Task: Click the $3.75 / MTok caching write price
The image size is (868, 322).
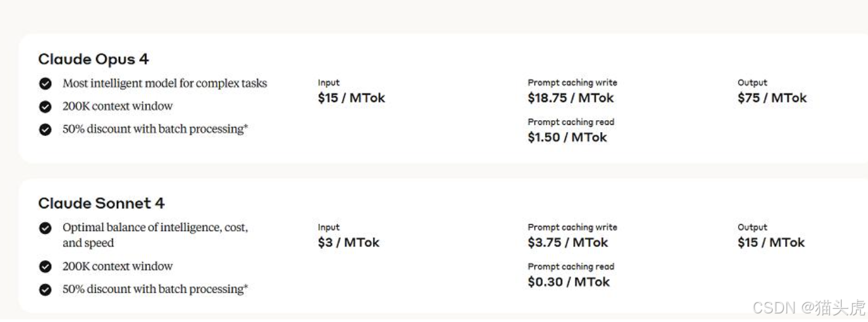Action: [x=568, y=242]
